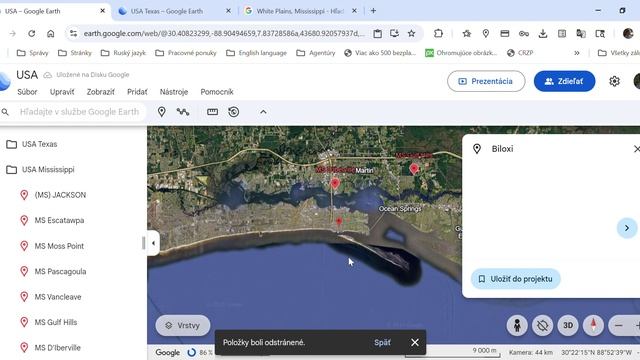Viewport: 640px width, 360px height.
Task: Open the Agentúry bookmarks folder
Action: coord(316,53)
